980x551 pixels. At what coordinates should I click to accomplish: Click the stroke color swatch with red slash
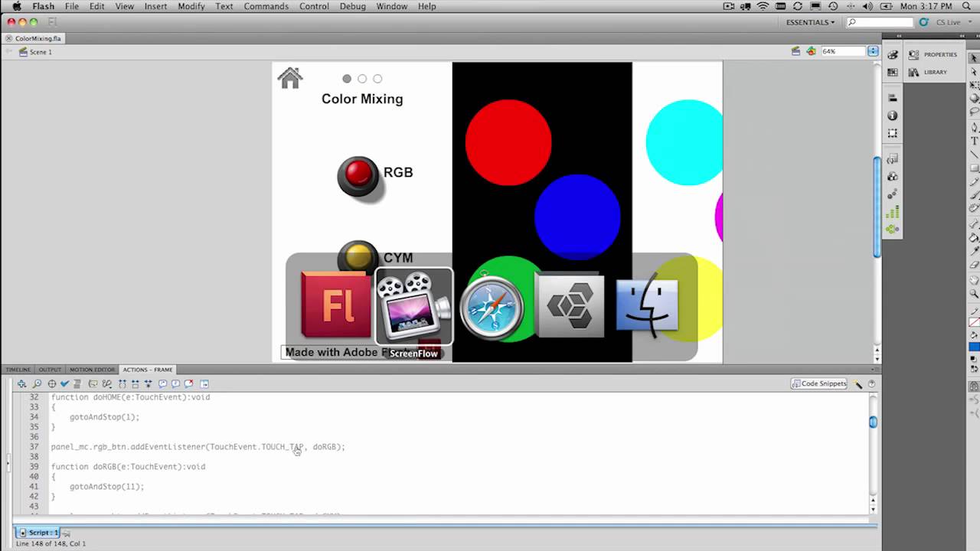(974, 322)
